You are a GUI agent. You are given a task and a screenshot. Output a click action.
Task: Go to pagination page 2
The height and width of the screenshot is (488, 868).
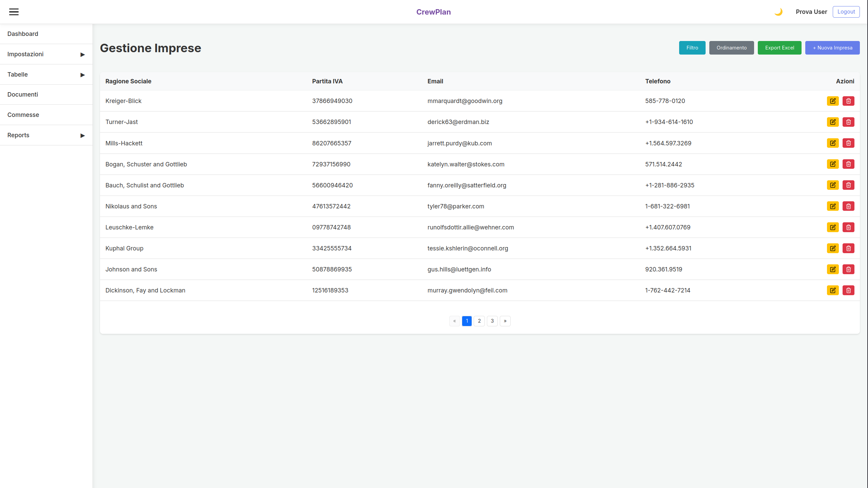[479, 321]
